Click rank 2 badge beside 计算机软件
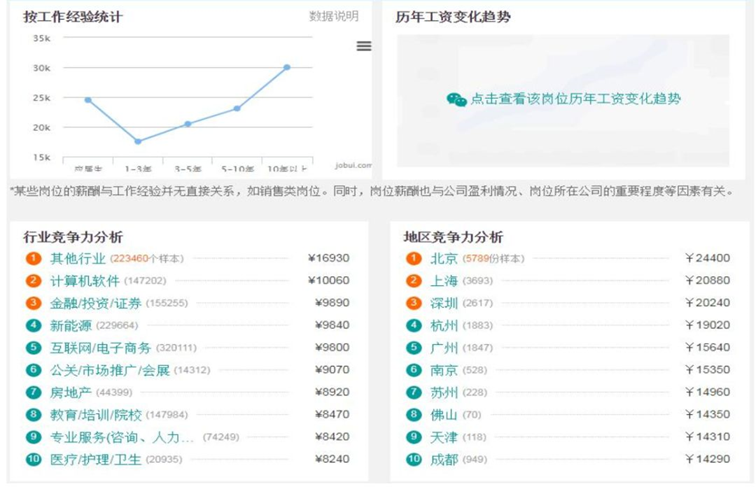Screen dimensions: 756x503 click(33, 281)
